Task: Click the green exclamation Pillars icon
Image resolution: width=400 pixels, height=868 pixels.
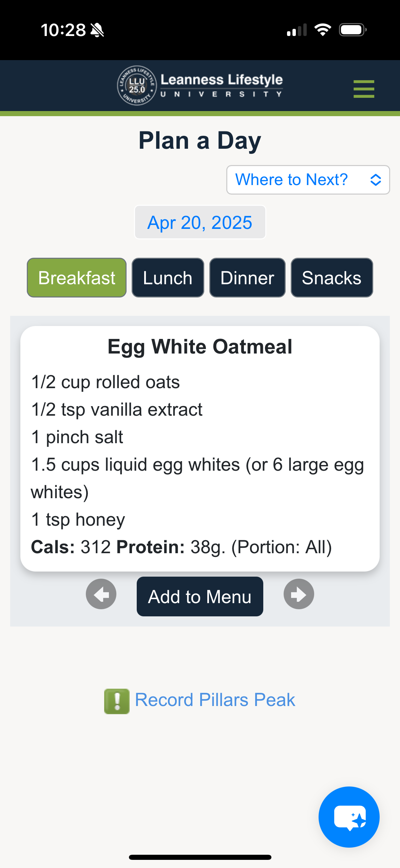Action: [117, 701]
